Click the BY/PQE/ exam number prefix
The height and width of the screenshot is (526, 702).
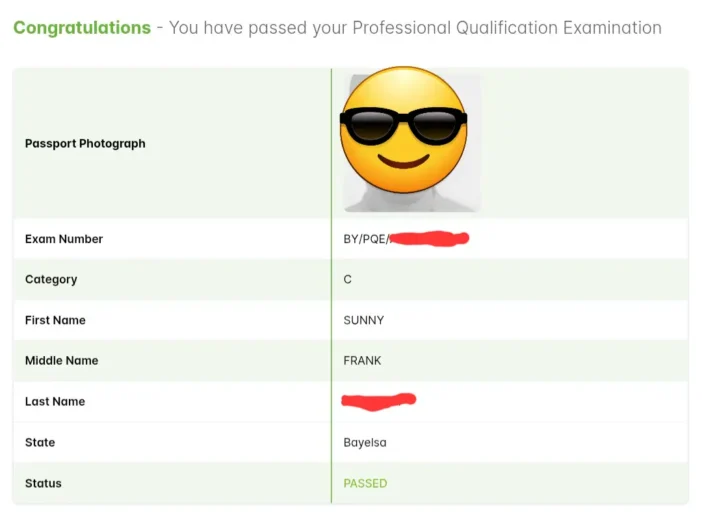[365, 239]
